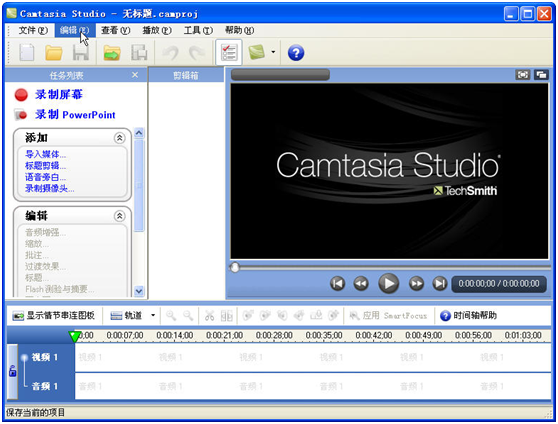Screen dimensions: 558x424
Task: Toggle the Task List checklist icon
Action: [x=229, y=53]
